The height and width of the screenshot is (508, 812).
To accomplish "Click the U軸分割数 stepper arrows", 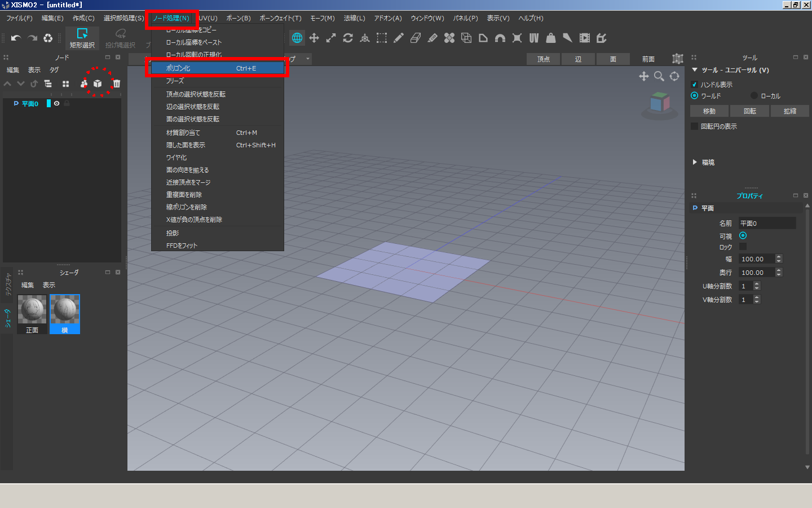I will tap(757, 286).
